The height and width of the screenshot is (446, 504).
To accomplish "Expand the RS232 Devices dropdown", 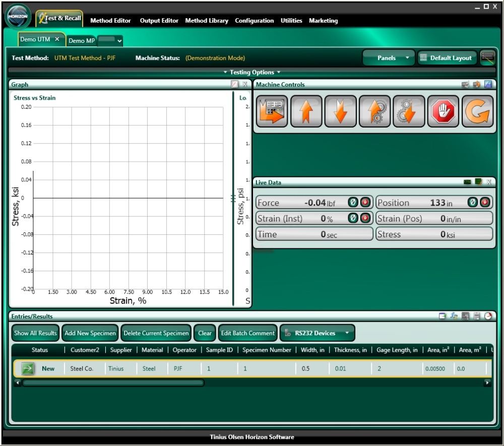I will pyautogui.click(x=318, y=333).
